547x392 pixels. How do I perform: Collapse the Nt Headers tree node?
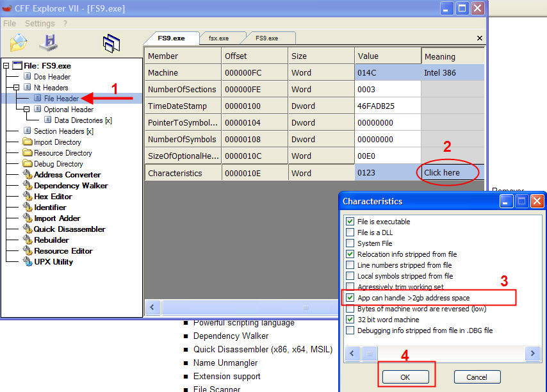coord(17,87)
